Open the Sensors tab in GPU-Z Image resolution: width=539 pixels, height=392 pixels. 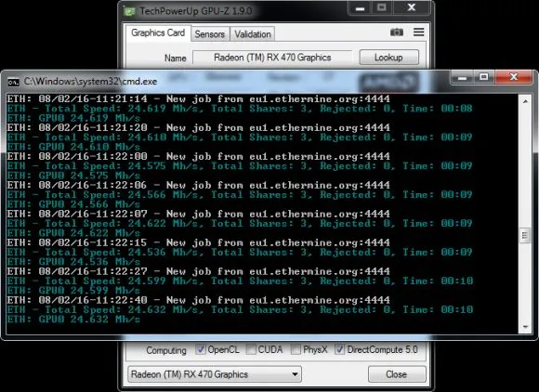tap(210, 34)
